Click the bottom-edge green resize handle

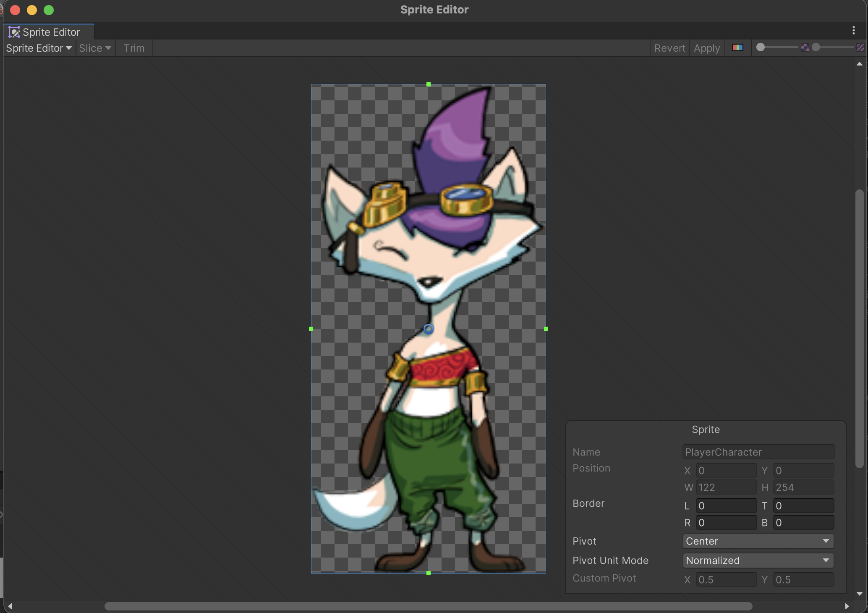coord(428,573)
